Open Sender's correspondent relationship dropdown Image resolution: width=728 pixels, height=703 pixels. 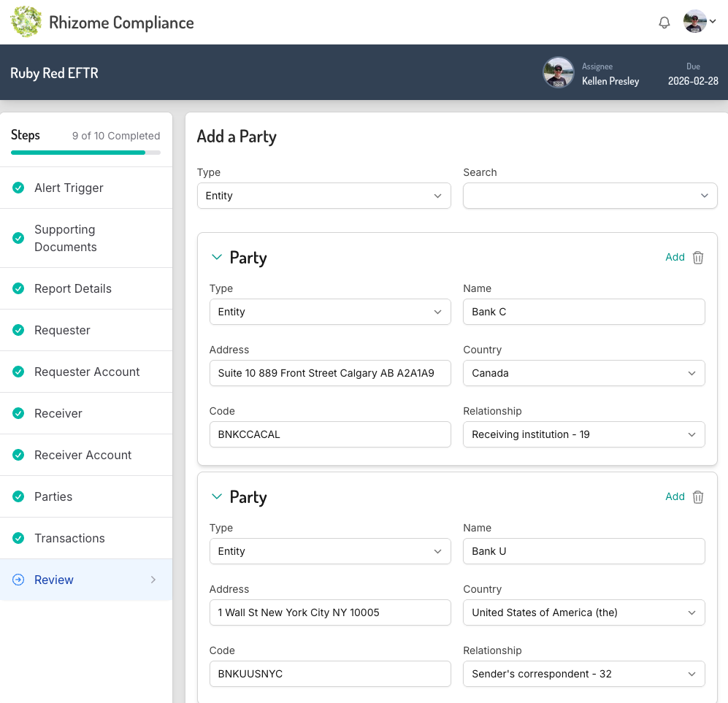click(584, 674)
